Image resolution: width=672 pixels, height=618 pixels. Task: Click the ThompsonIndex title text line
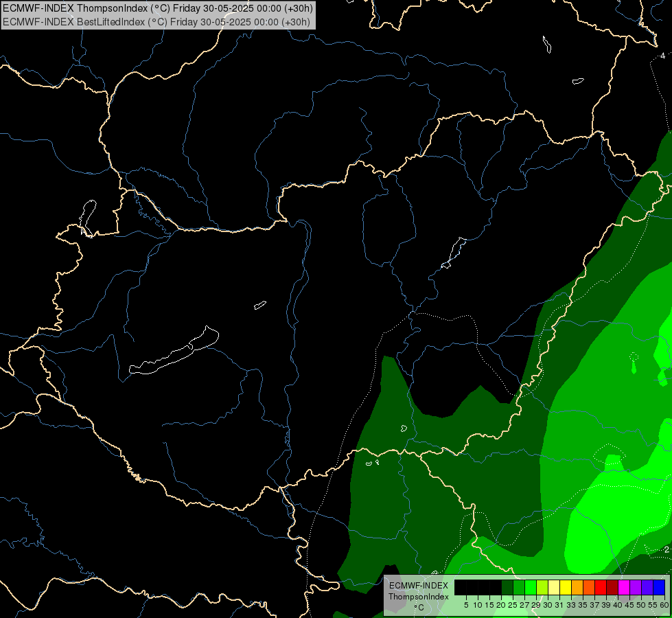158,8
